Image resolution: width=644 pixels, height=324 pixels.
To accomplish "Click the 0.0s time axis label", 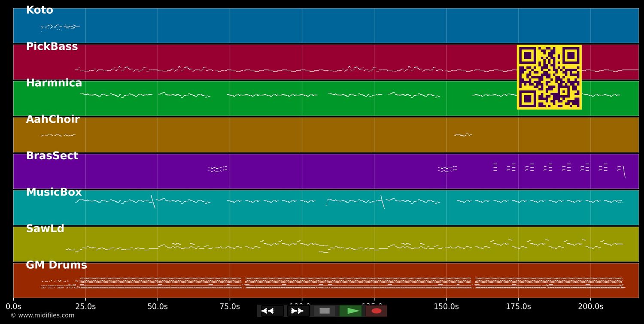I will tap(13, 307).
